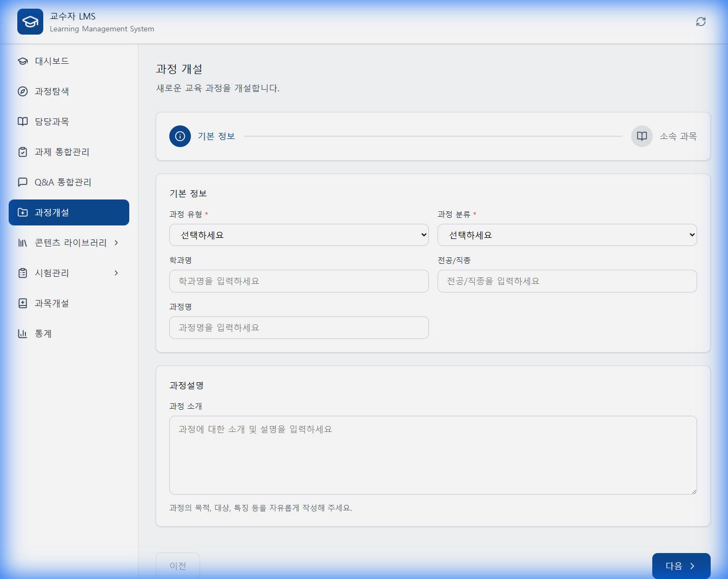The image size is (728, 579).
Task: Open 과제 통합관리 via its clipboard icon
Action: pos(22,152)
